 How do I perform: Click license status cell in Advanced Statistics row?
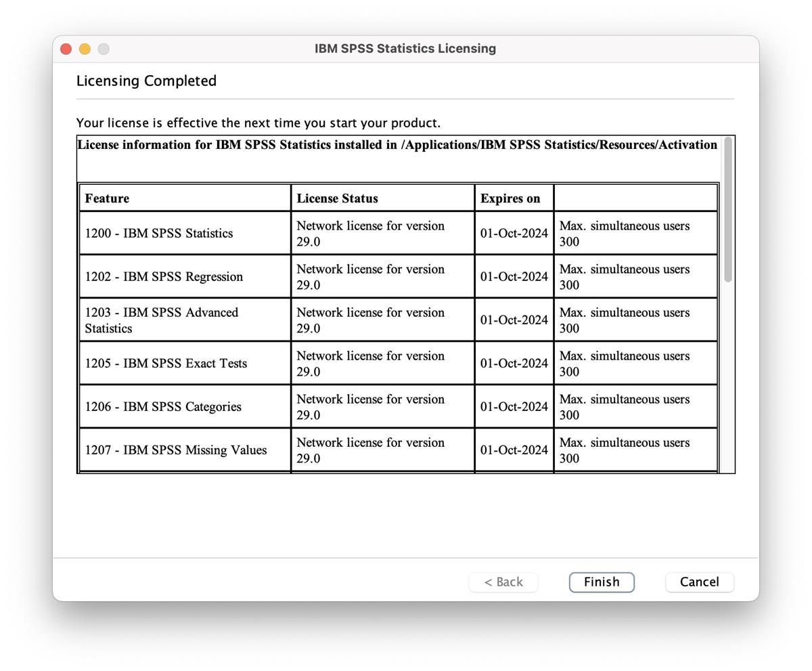tap(383, 320)
